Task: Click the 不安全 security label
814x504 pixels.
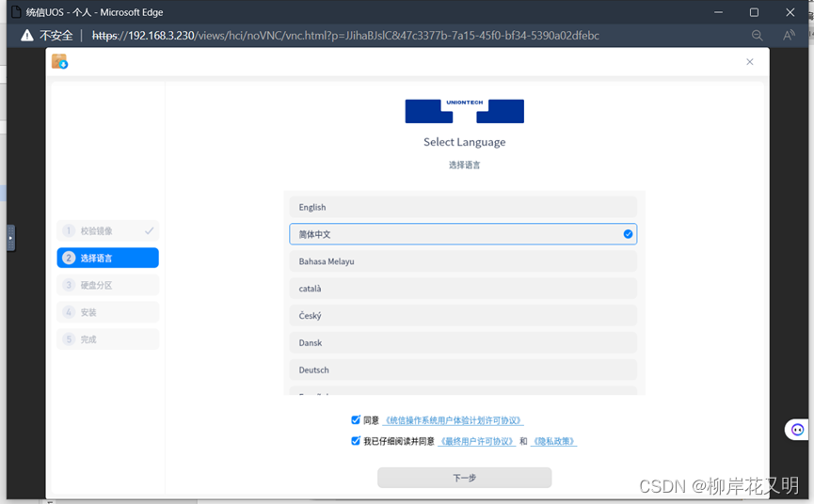Action: pyautogui.click(x=56, y=35)
